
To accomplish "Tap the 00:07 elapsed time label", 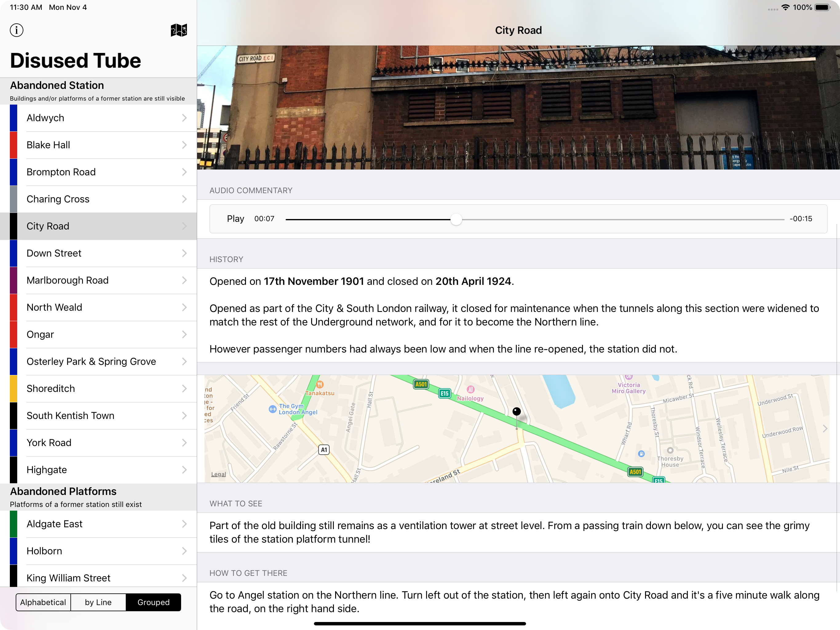I will point(264,219).
